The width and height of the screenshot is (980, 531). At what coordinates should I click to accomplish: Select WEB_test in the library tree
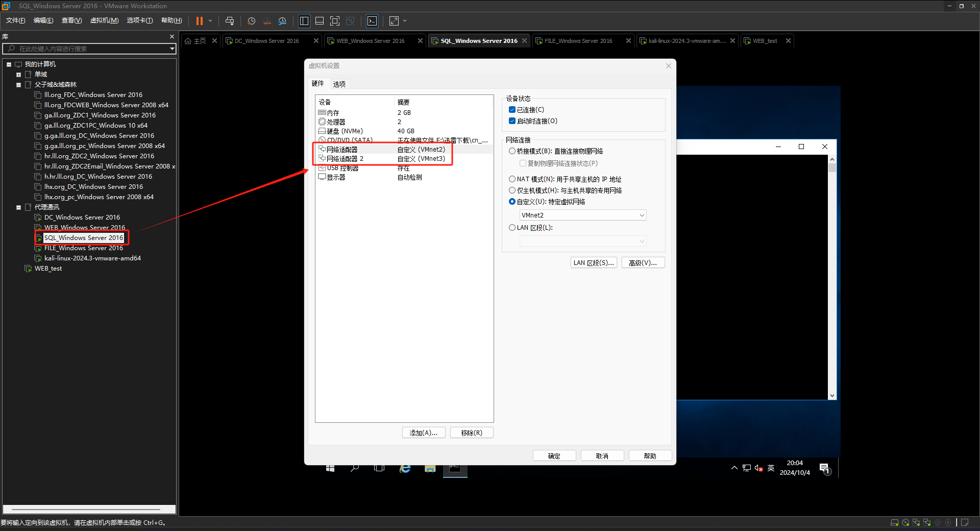point(48,269)
